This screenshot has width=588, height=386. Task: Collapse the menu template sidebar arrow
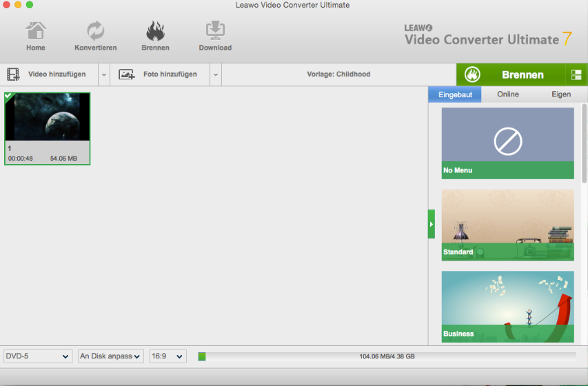(x=432, y=224)
